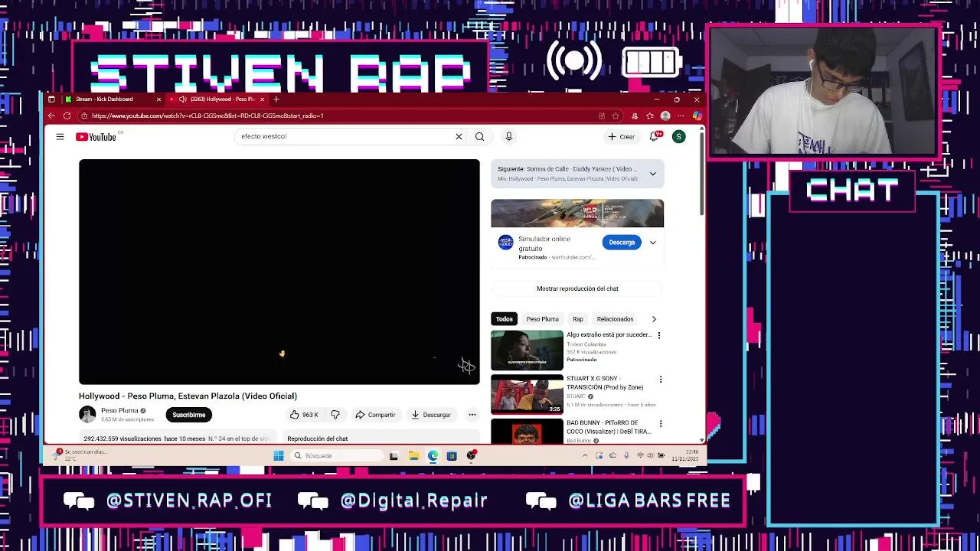Open the Peso Pluma channel name link
This screenshot has height=551, width=980.
click(119, 410)
